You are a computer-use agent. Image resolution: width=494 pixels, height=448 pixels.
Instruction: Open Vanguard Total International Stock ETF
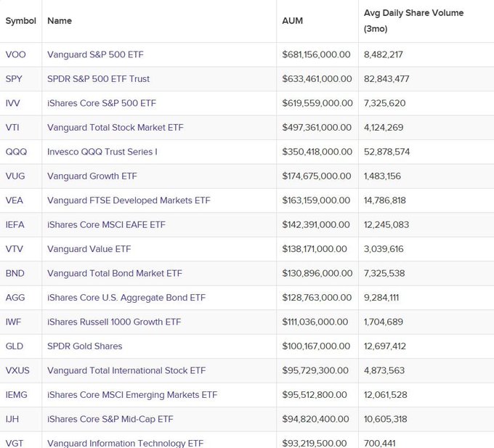pos(126,370)
